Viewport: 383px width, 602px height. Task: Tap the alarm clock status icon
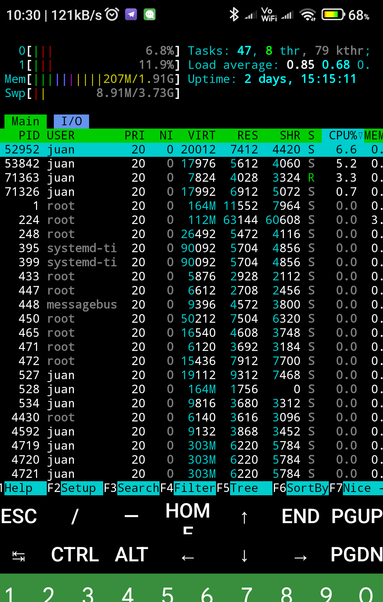(112, 15)
